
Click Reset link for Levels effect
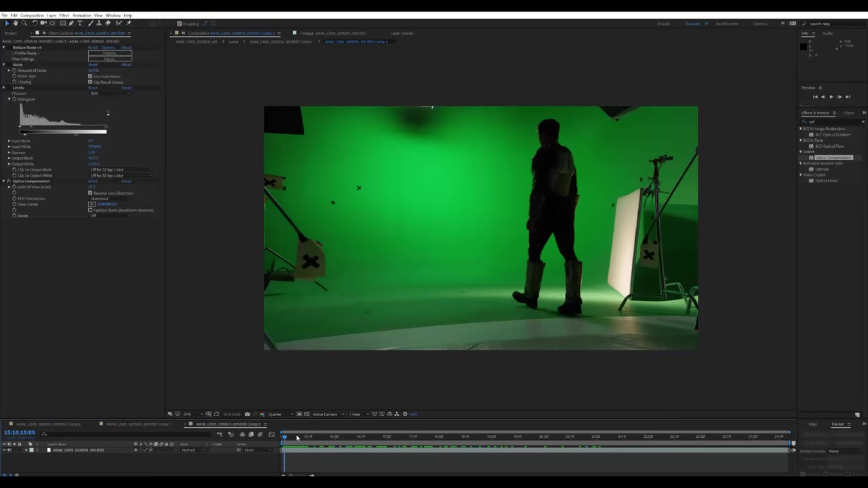[93, 87]
